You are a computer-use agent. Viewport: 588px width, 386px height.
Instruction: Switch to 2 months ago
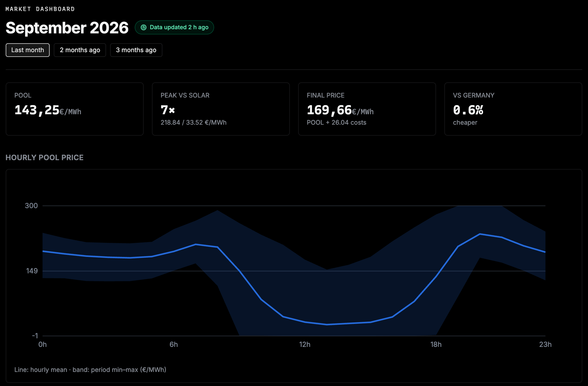coord(80,50)
